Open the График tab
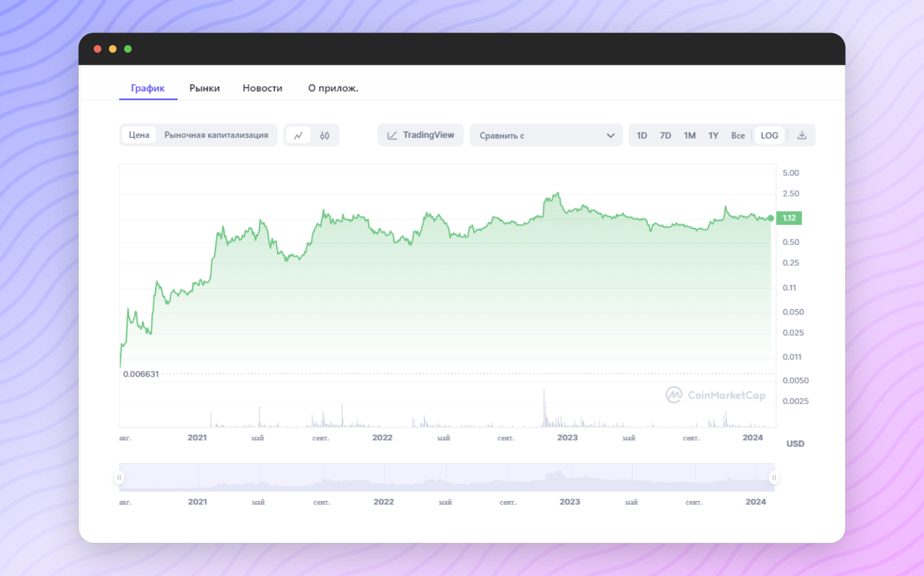The image size is (924, 576). (x=148, y=88)
